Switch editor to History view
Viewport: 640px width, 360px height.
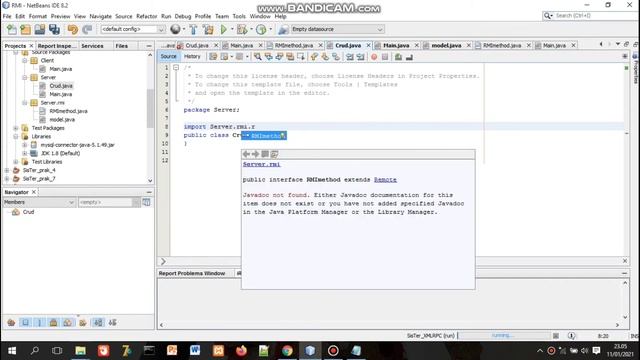192,56
